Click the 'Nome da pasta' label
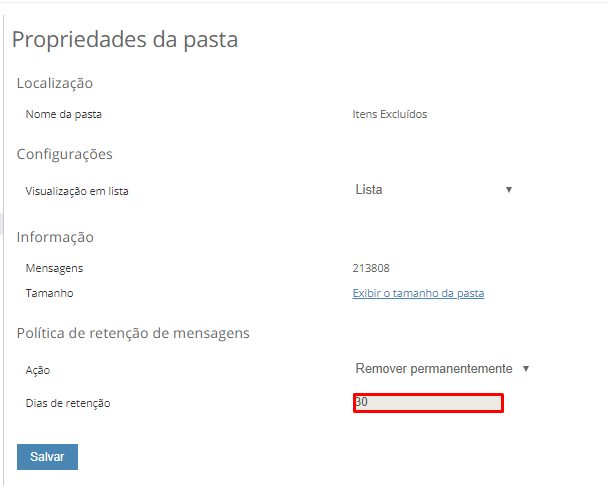Image resolution: width=608 pixels, height=486 pixels. tap(63, 114)
